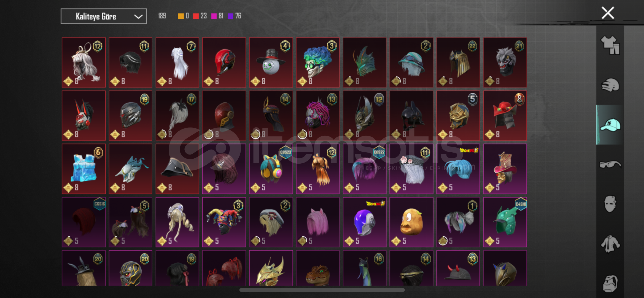Image resolution: width=644 pixels, height=298 pixels.
Task: Select the snowman top hat headgear
Action: 271,62
